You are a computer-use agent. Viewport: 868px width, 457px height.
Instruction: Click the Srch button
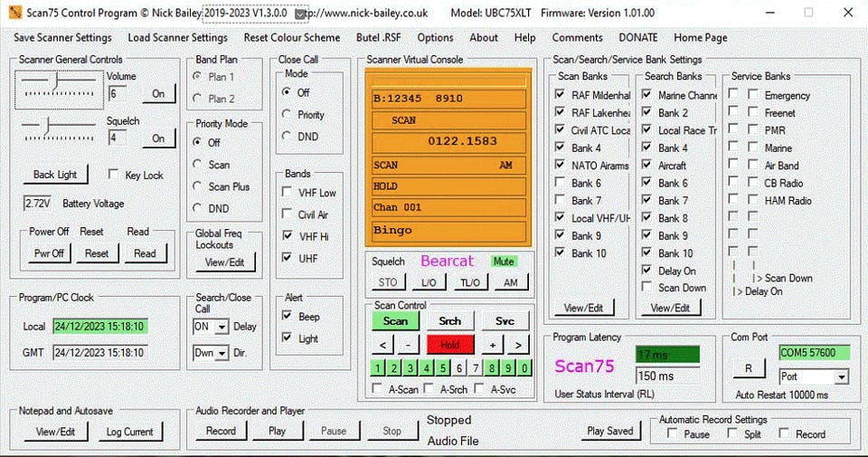(x=450, y=320)
